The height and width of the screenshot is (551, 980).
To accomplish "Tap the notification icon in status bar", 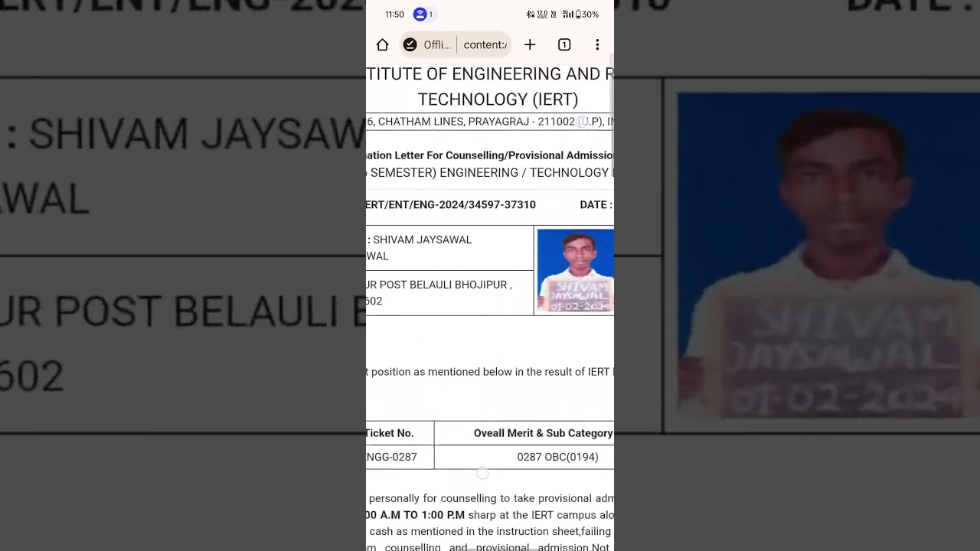I will click(x=420, y=15).
